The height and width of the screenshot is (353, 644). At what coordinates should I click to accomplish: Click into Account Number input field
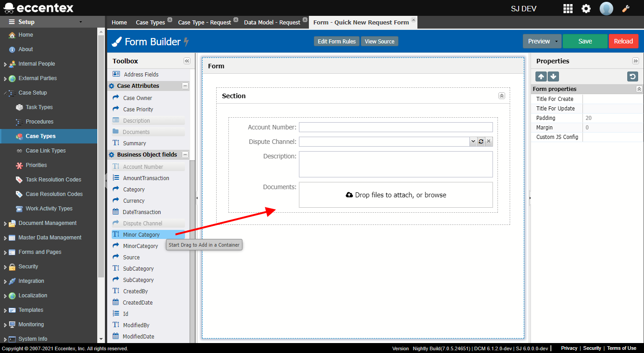click(396, 127)
